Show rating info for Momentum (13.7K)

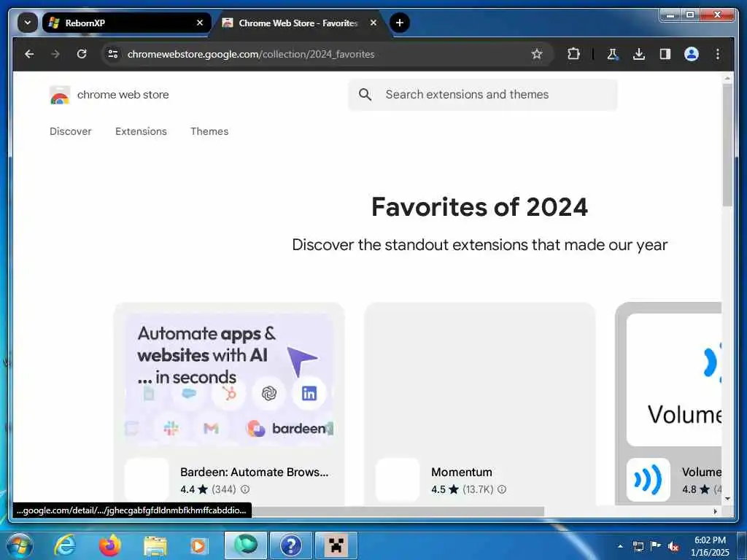point(502,489)
